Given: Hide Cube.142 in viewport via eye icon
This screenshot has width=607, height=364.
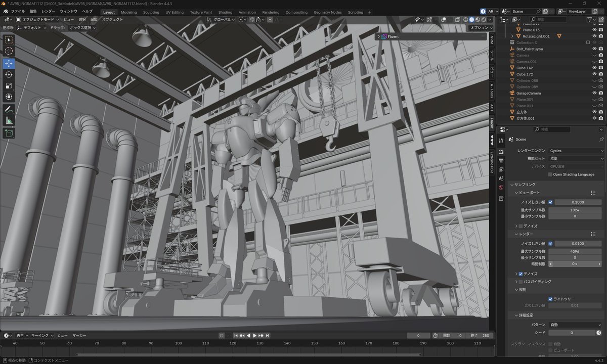Looking at the screenshot, I should (594, 68).
